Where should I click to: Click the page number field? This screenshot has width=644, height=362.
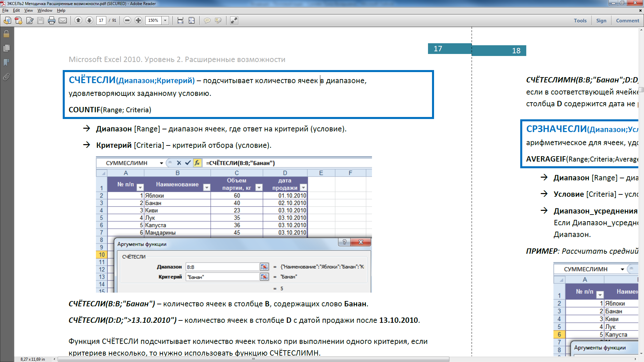(101, 20)
